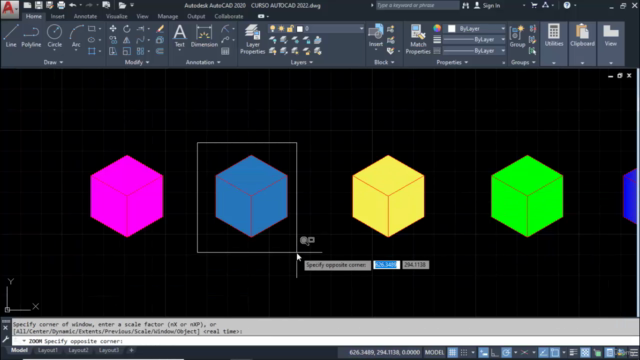This screenshot has width=640, height=360.
Task: Open the Output ribbon tab
Action: pos(196,16)
